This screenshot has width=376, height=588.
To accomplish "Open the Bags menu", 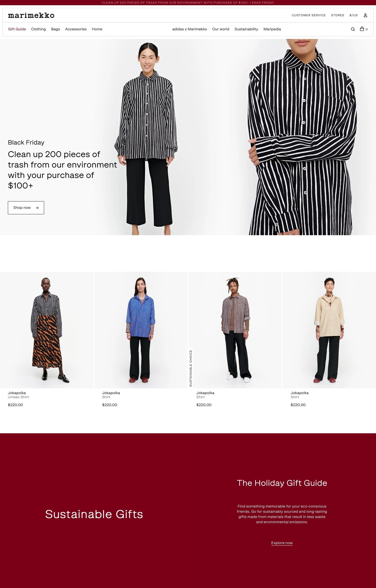I will (x=55, y=29).
